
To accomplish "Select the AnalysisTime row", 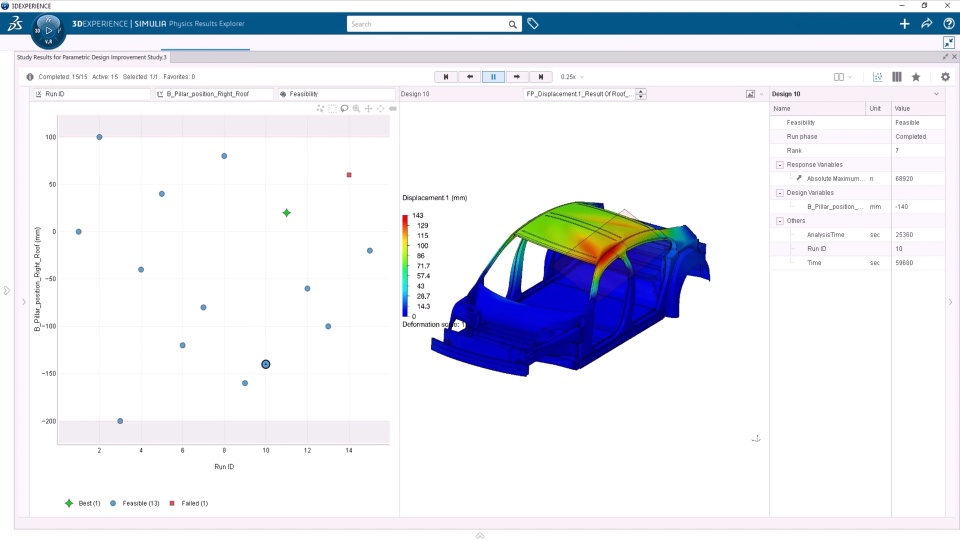I will [x=857, y=235].
